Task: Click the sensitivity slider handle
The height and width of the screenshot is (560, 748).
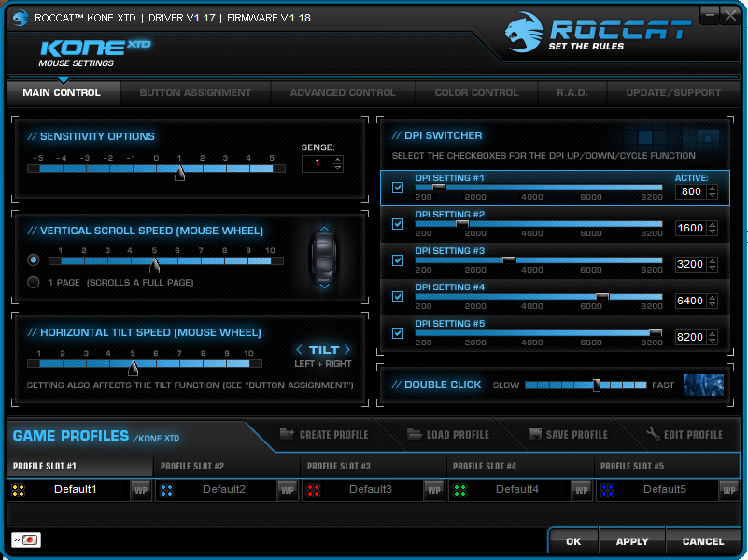Action: point(179,173)
